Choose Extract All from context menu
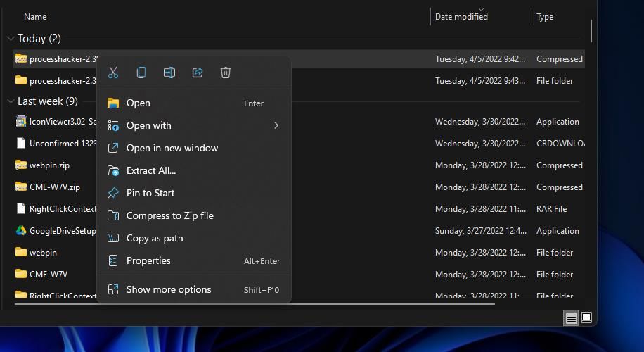This screenshot has height=352, width=644. pos(151,170)
